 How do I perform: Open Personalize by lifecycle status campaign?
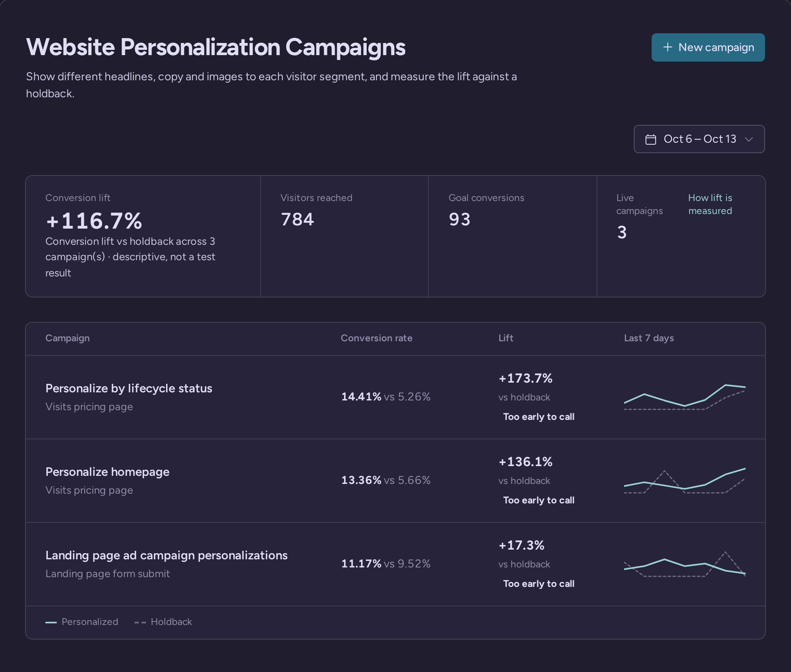pyautogui.click(x=129, y=388)
